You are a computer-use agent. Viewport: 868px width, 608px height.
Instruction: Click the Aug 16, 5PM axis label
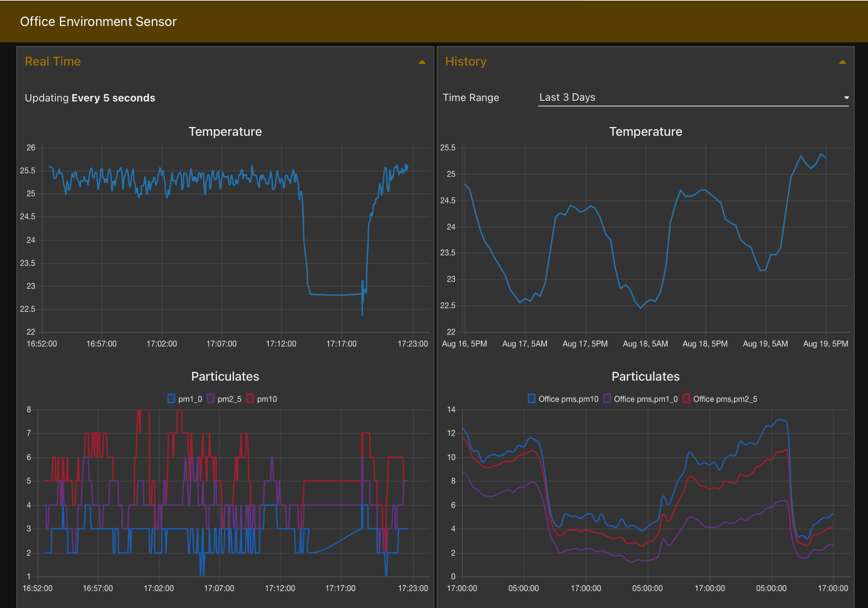465,344
